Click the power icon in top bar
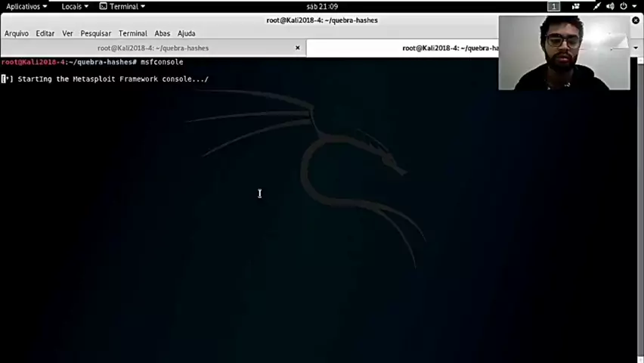The width and height of the screenshot is (644, 363). click(x=623, y=6)
